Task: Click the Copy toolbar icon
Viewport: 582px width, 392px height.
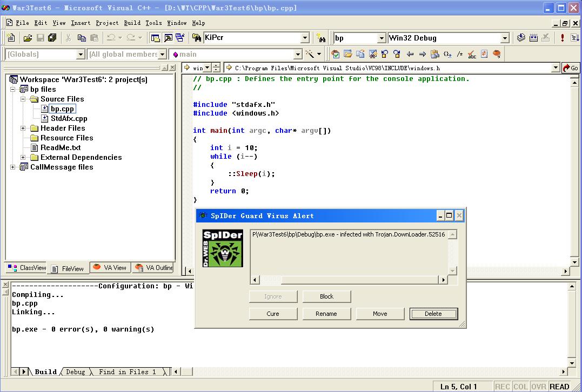Action: [x=82, y=38]
